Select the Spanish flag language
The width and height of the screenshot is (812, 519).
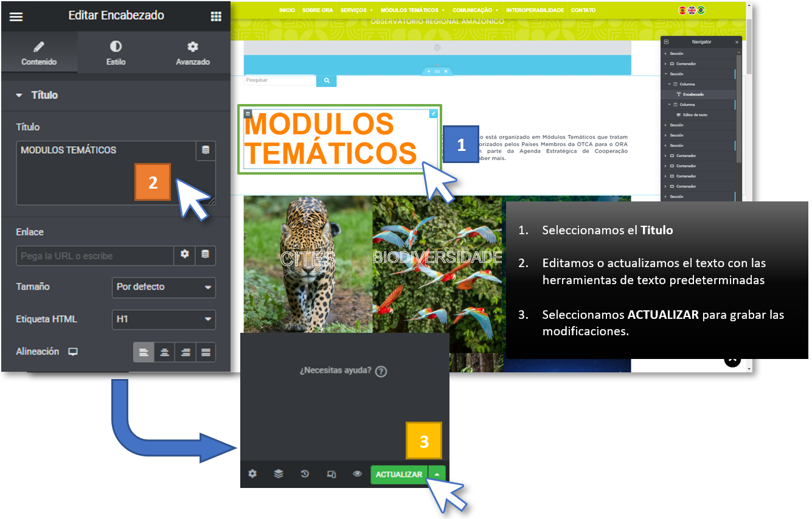(x=682, y=10)
